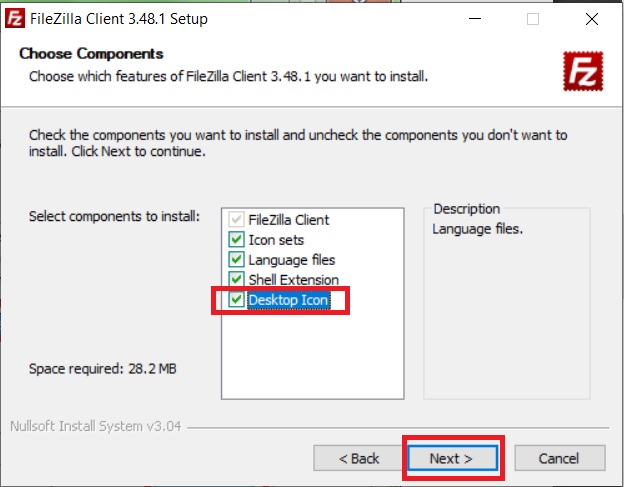Viewport: 624px width, 487px height.
Task: Uncheck the Language files checkbox
Action: (236, 259)
